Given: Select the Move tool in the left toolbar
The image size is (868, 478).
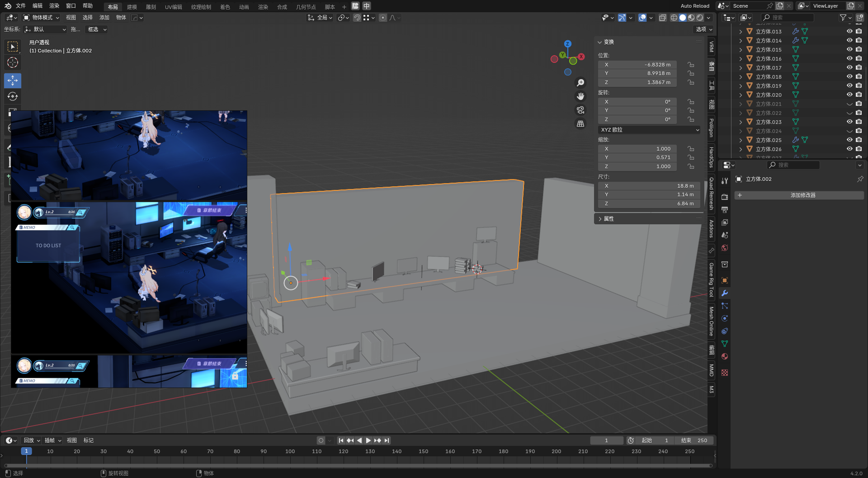Looking at the screenshot, I should 13,81.
